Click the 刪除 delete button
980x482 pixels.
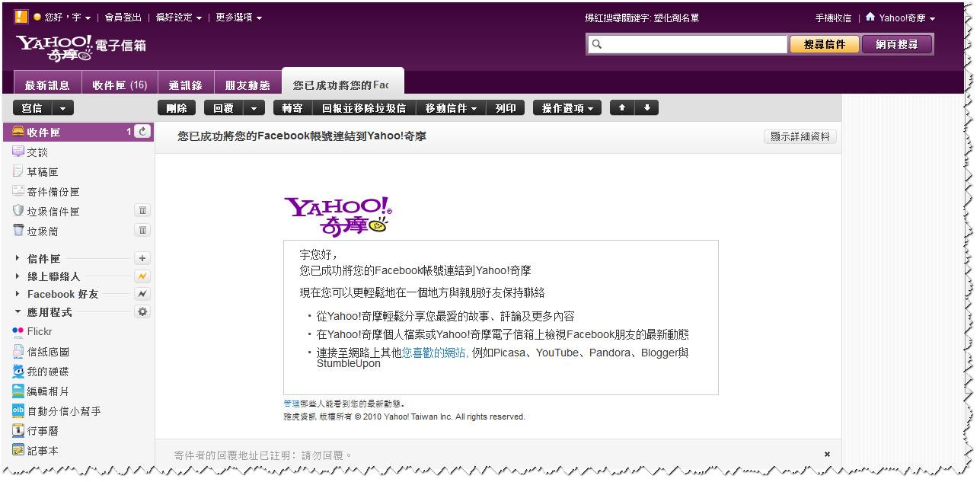(177, 108)
